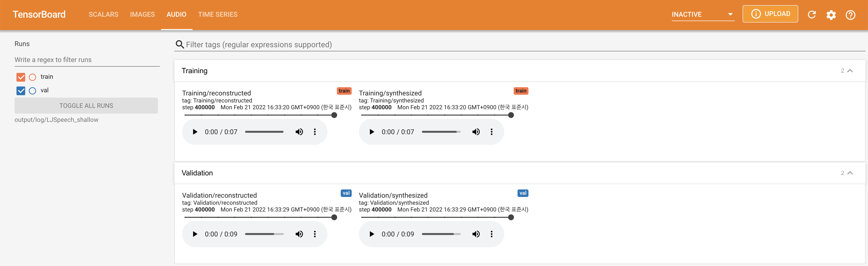Viewport: 868px width, 266px height.
Task: Open more options for Validation/synthesized player
Action: 491,234
